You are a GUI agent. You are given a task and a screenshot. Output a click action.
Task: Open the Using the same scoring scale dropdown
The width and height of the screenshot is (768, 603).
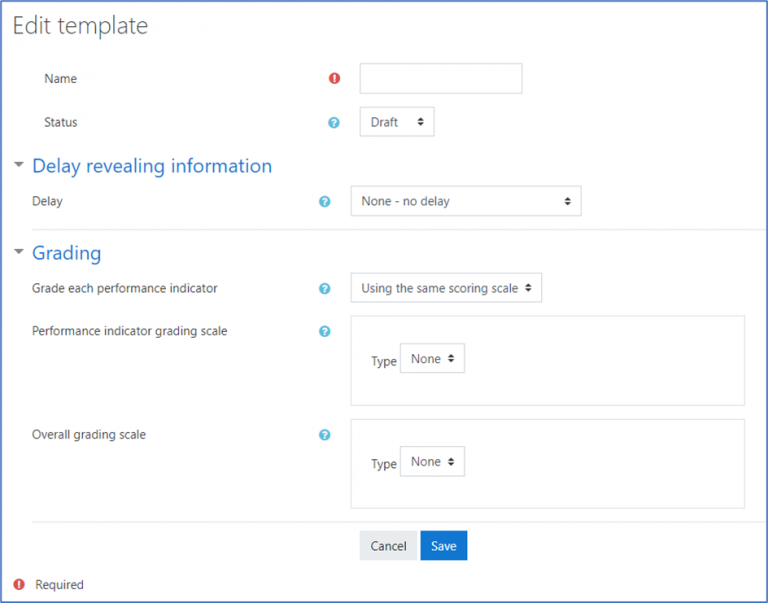coord(446,288)
